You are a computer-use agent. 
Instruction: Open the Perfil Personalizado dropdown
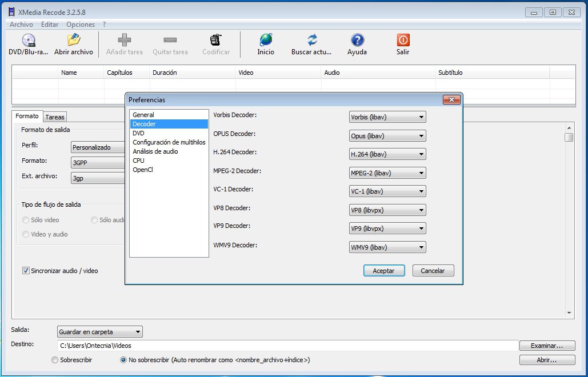click(98, 147)
